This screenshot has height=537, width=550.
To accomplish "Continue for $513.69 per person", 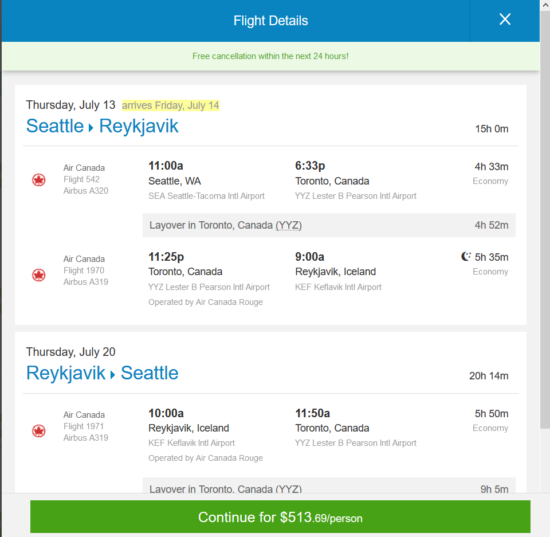I will [280, 517].
